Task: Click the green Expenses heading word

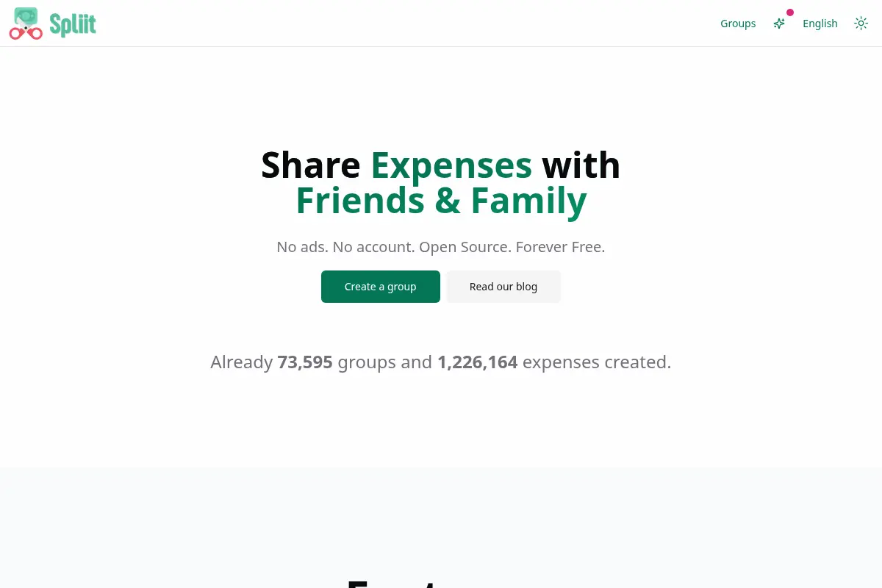Action: pyautogui.click(x=451, y=165)
